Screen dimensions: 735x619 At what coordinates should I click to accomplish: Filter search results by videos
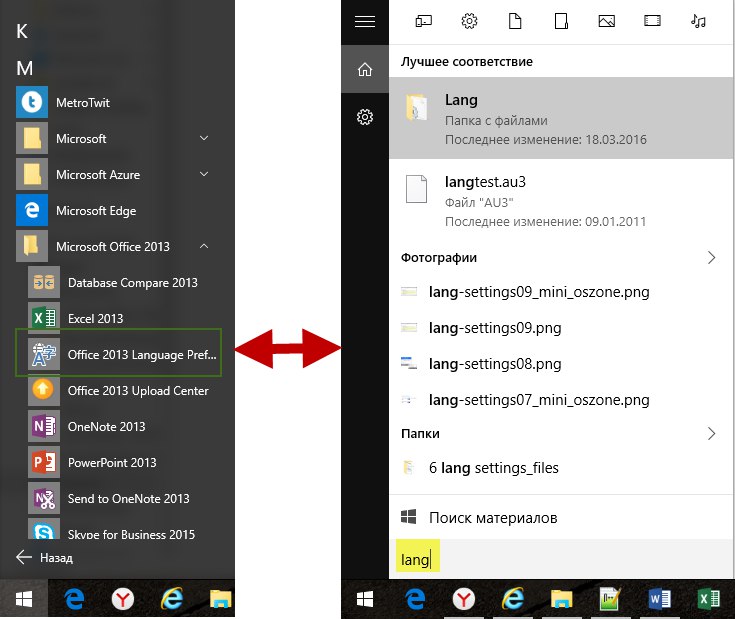[x=652, y=21]
